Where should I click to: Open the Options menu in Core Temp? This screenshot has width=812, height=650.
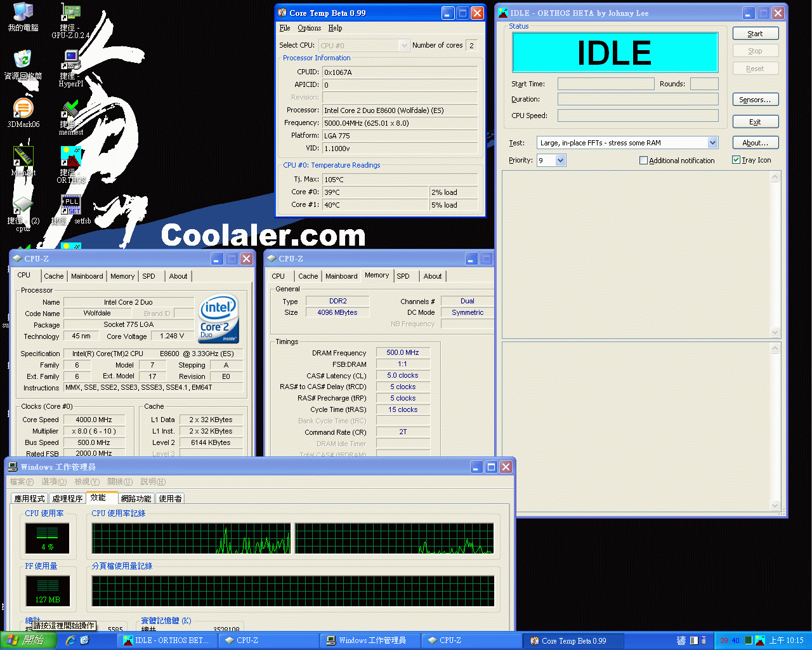pyautogui.click(x=310, y=28)
